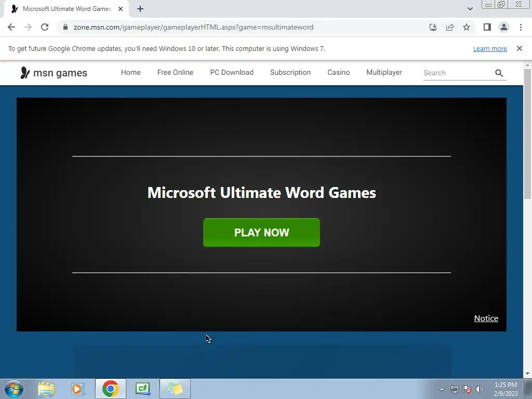Click the Chrome taskbar icon
The width and height of the screenshot is (532, 399).
click(110, 389)
